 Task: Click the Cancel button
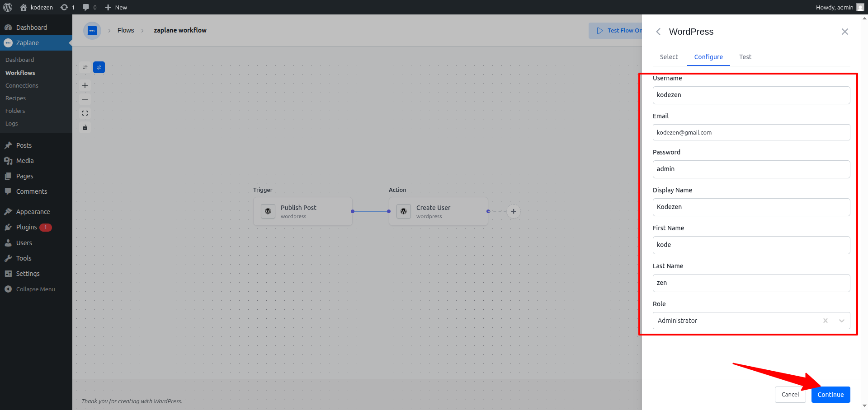click(x=790, y=395)
